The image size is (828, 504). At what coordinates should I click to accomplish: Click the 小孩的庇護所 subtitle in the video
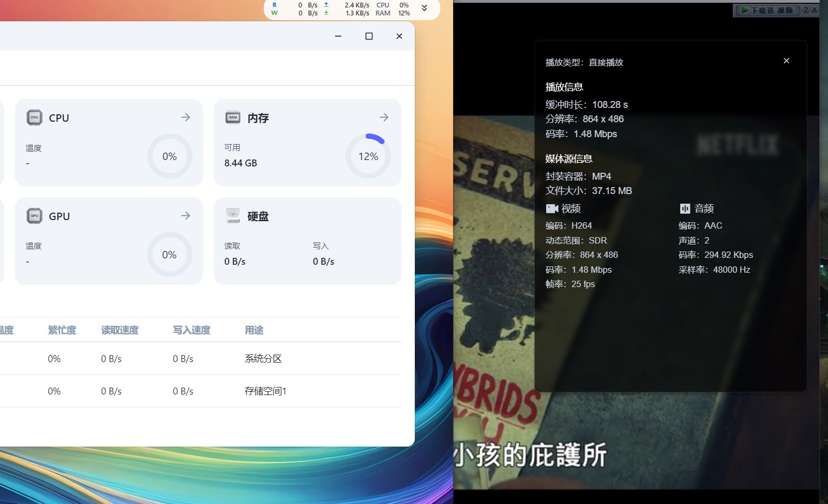[530, 456]
